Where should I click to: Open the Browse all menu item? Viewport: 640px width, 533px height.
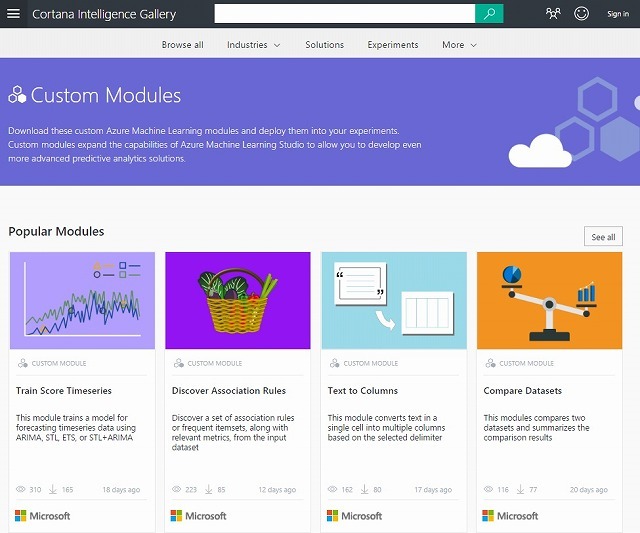182,45
